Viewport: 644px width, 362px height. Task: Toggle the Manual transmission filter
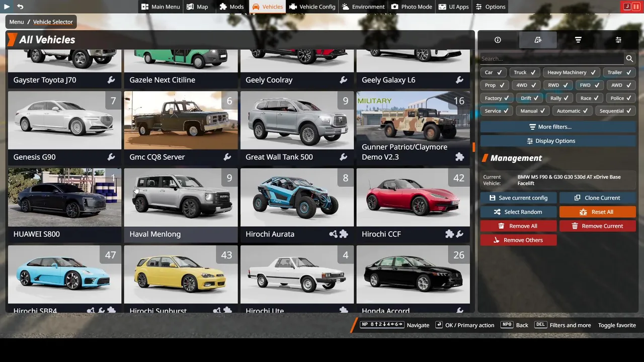532,111
